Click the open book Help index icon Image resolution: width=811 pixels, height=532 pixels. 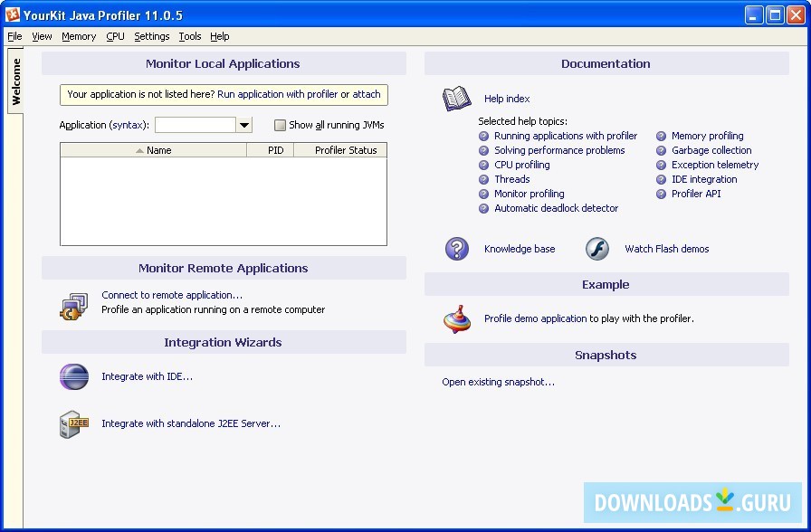(x=457, y=99)
